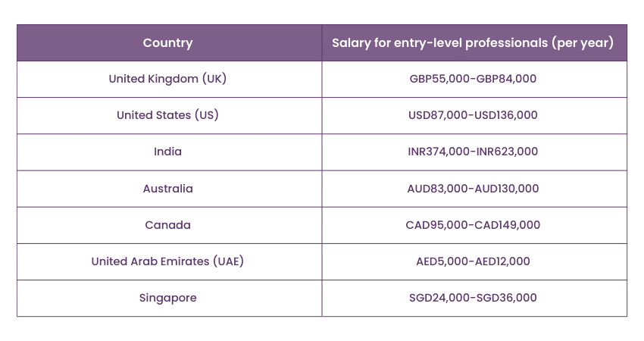Click the India country cell
Screen dimensions: 644x341
point(167,152)
